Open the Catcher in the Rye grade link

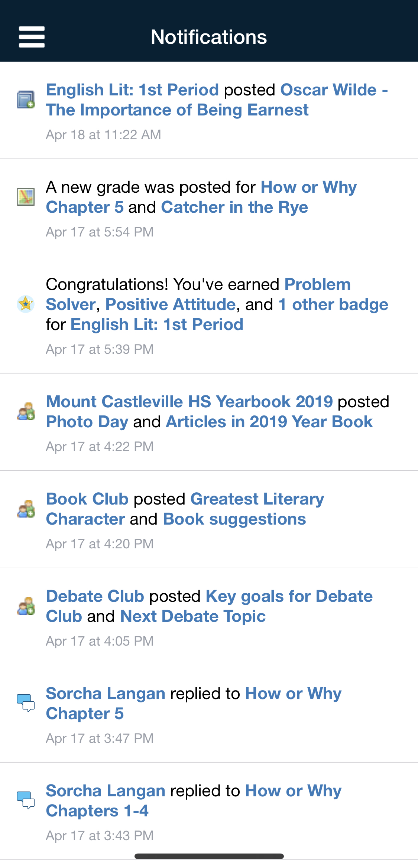[x=234, y=207]
